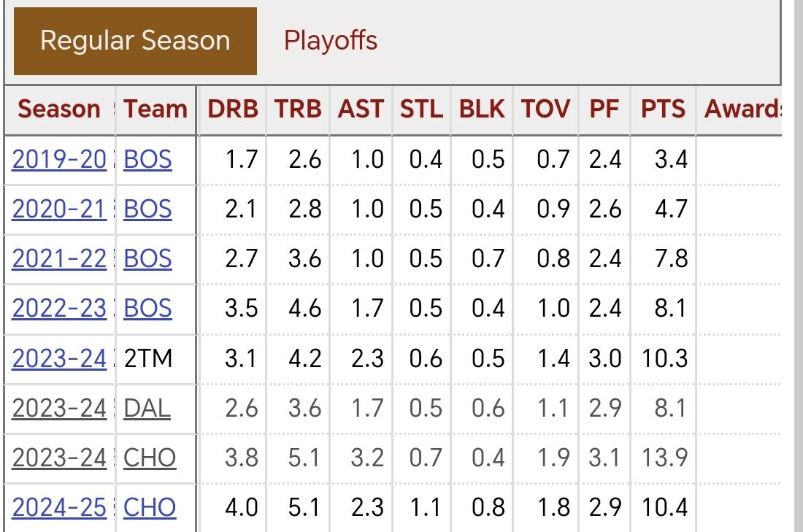Open the 2021-22 season link
803x532 pixels.
click(59, 258)
